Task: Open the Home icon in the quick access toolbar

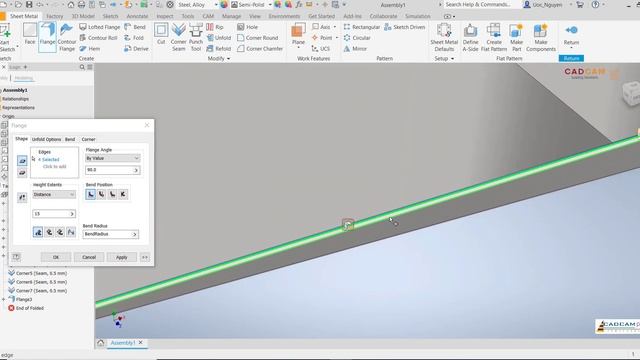Action: tap(71, 5)
